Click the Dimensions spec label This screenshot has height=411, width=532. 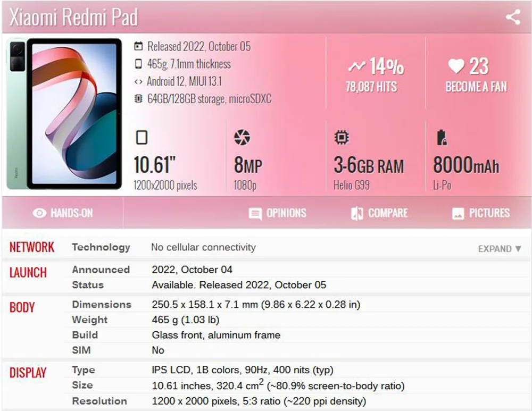[102, 305]
